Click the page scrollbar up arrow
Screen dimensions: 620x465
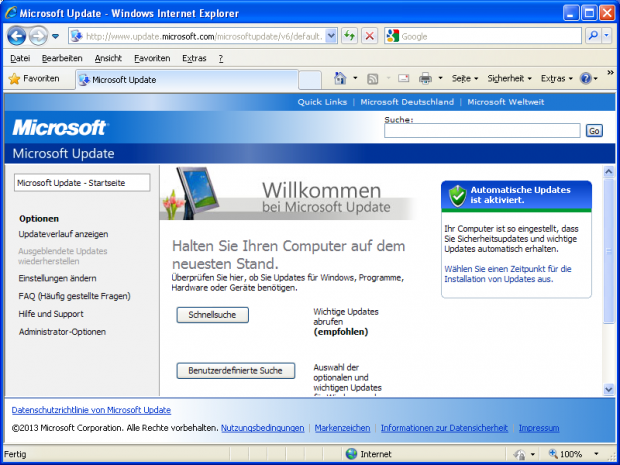point(609,171)
